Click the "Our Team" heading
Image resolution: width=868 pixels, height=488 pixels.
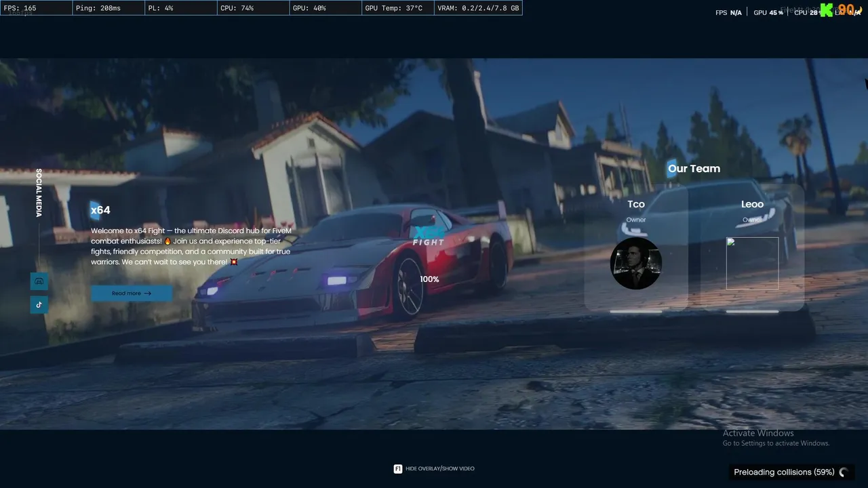tap(694, 168)
